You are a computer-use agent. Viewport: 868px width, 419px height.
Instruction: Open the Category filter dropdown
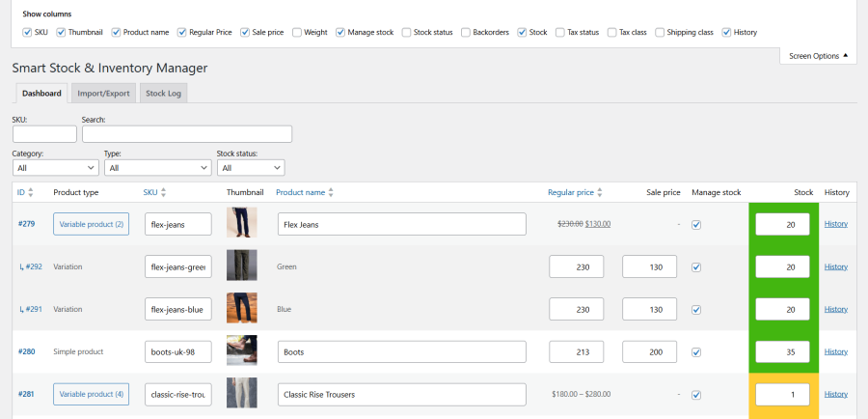(x=54, y=168)
